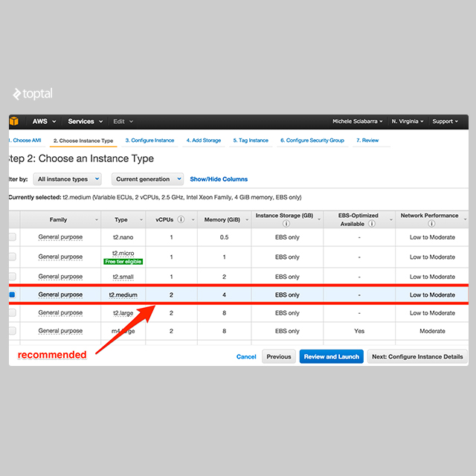This screenshot has height=476, width=476.
Task: Click the Review and Launch button
Action: [332, 357]
